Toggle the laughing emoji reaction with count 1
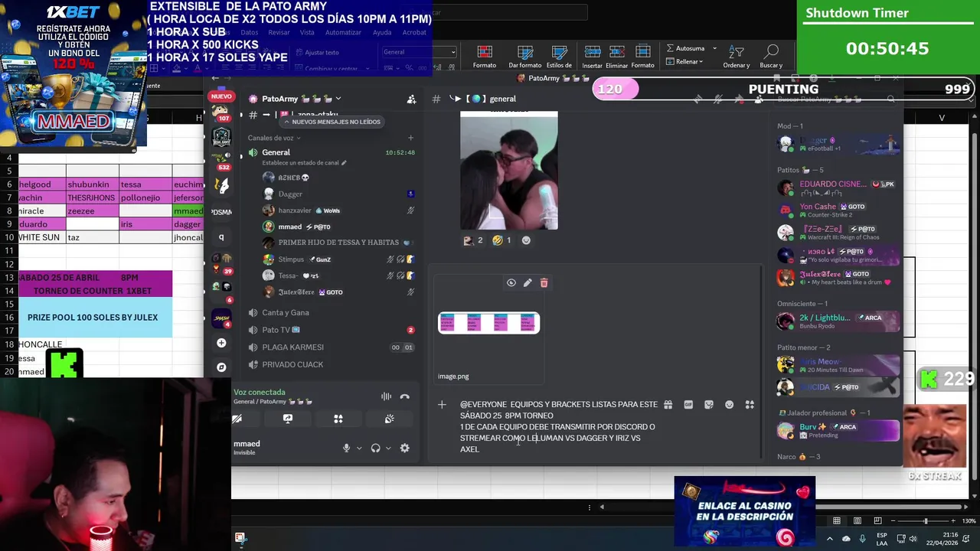 (x=501, y=240)
